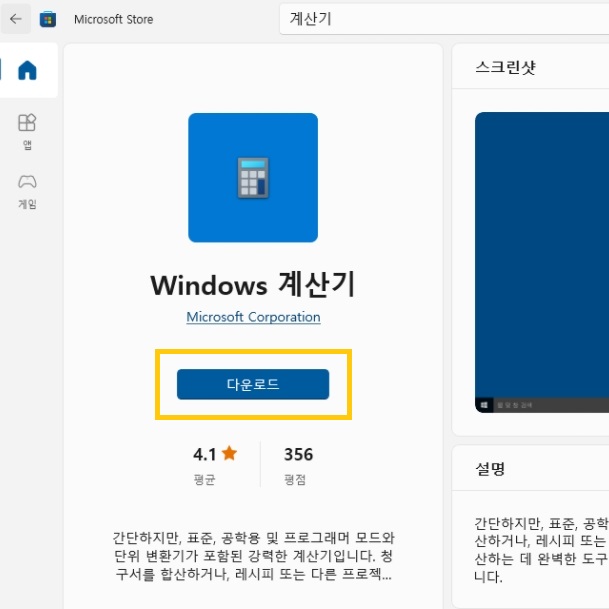Viewport: 609px width, 609px height.
Task: Go back with the arrow button
Action: [x=16, y=19]
